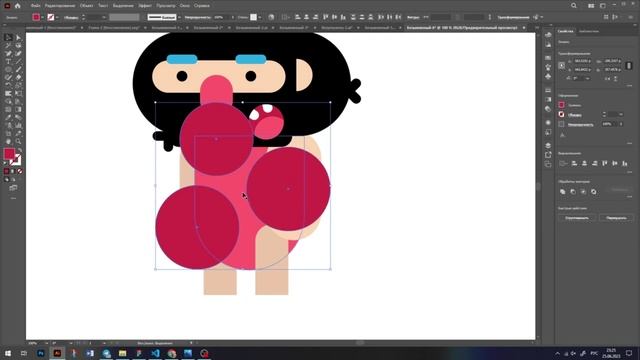Click the reference point locator grid
This screenshot has height=360, width=640.
[562, 65]
